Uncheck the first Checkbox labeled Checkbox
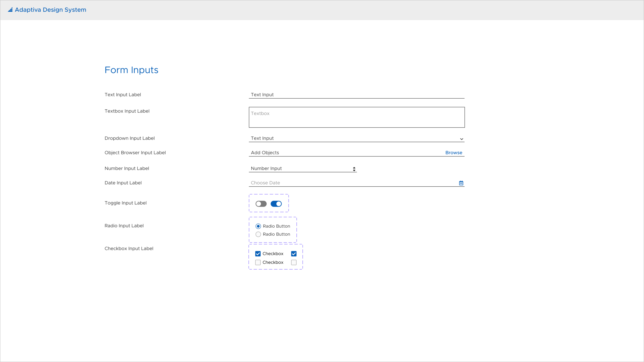The width and height of the screenshot is (644, 362). point(258,254)
